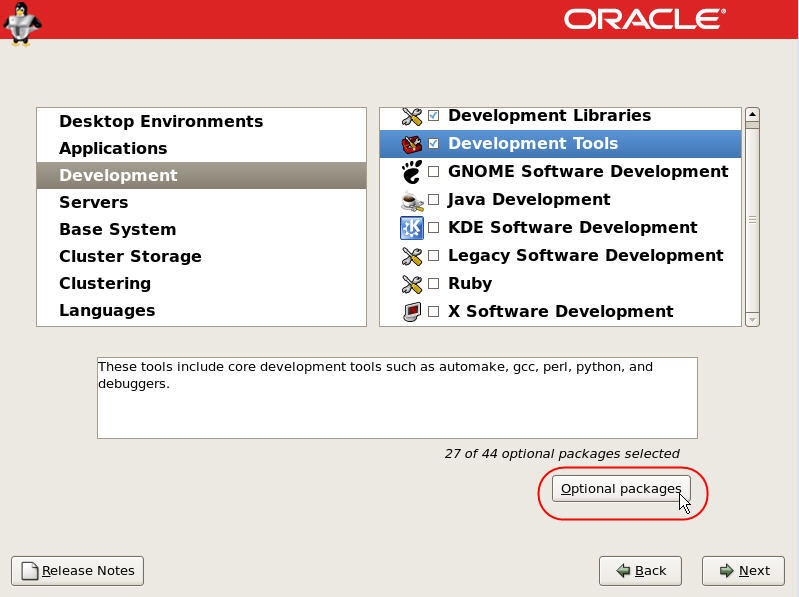Click the '27 of 44 optional packages selected' text
The height and width of the screenshot is (597, 799).
click(x=562, y=454)
